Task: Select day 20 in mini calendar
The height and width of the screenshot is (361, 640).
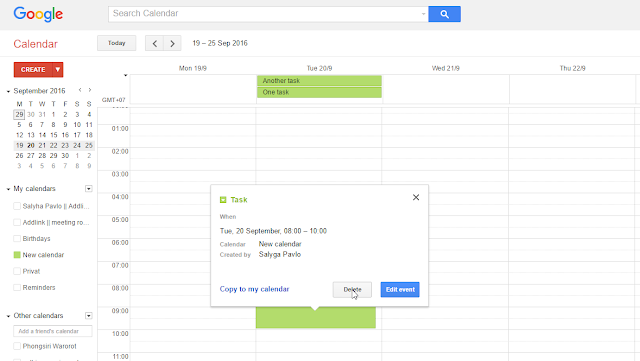Action: click(x=31, y=145)
